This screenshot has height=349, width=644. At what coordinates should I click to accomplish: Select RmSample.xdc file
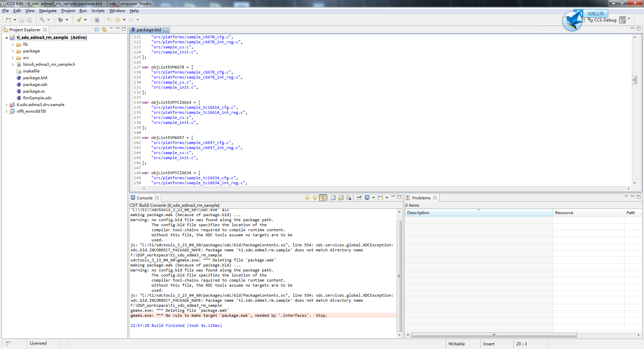(37, 98)
